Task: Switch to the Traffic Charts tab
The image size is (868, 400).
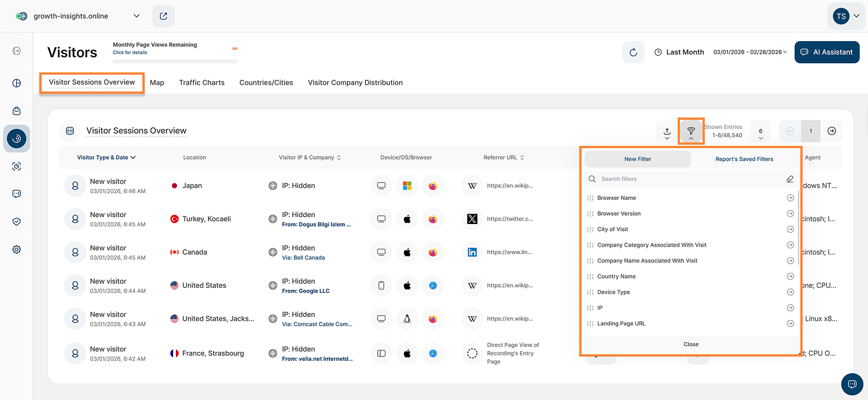Action: (201, 83)
